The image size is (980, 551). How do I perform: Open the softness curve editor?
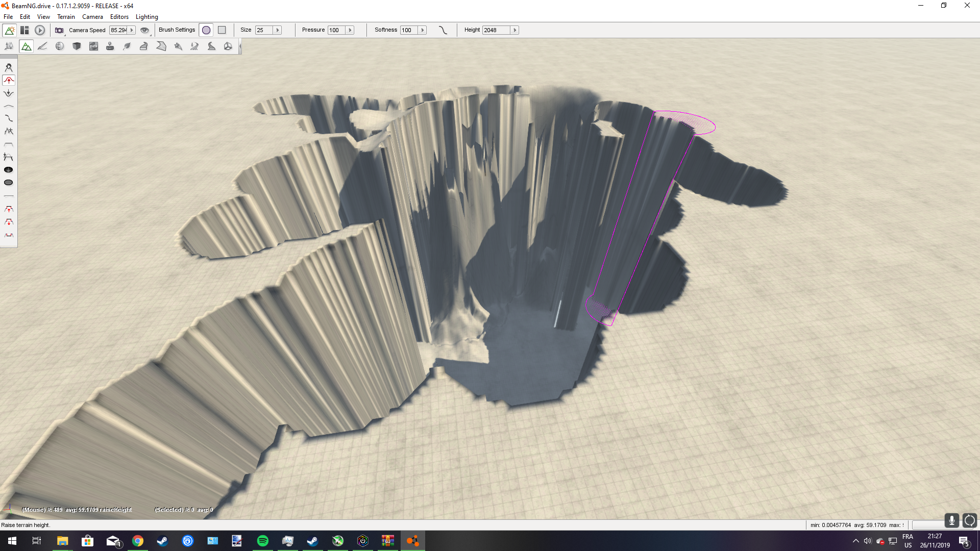(x=443, y=30)
